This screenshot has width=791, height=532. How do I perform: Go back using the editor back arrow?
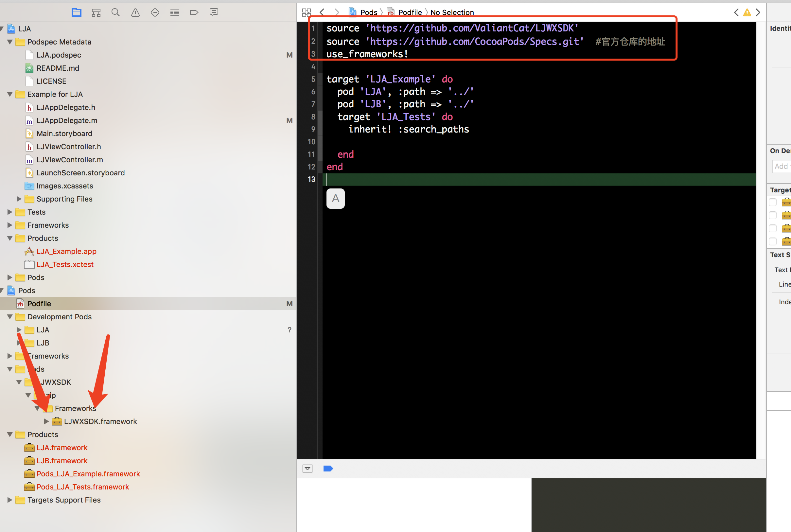click(322, 12)
